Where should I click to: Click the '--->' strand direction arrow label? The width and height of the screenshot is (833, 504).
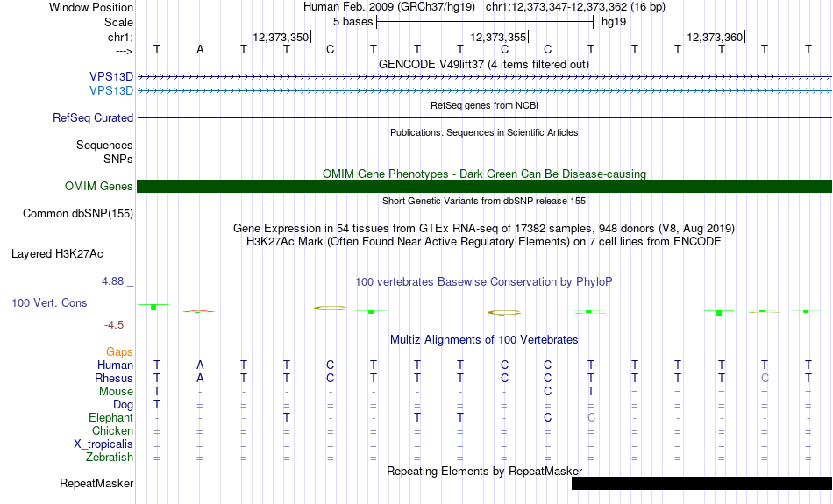pos(125,51)
